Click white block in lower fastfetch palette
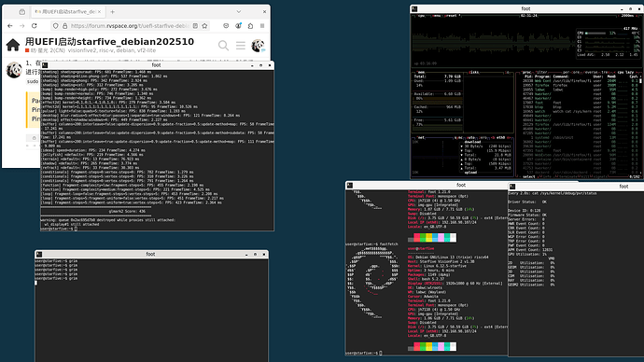Image resolution: width=644 pixels, height=362 pixels. click(453, 347)
